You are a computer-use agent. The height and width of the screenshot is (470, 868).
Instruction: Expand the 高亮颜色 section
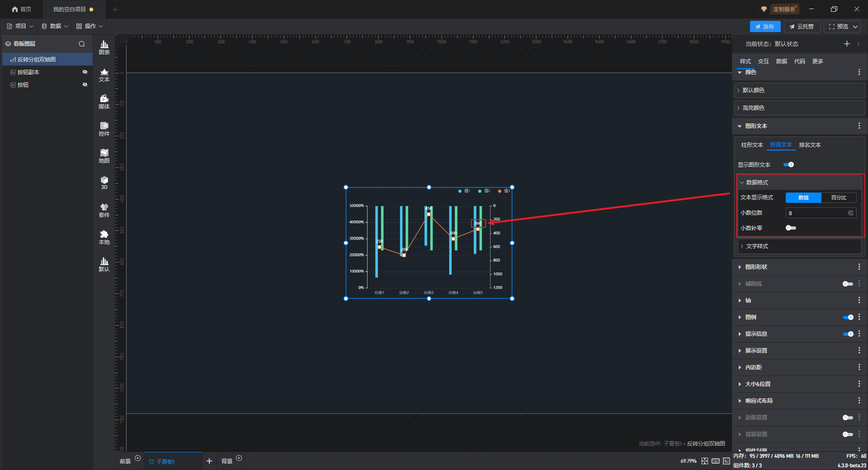pos(800,108)
